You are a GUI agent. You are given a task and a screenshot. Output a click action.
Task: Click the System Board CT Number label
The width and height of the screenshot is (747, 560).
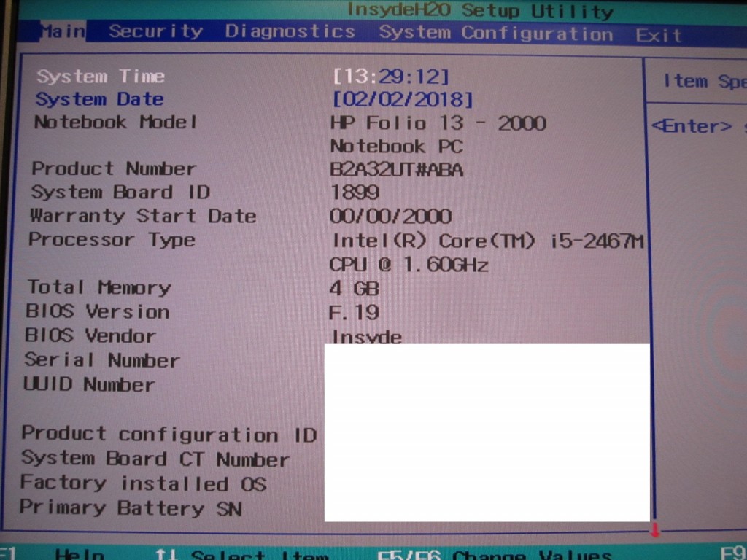(155, 459)
